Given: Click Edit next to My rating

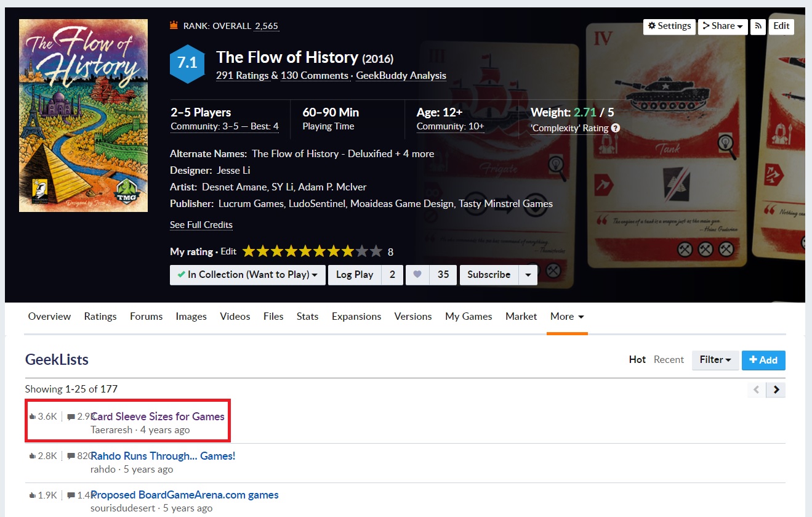Looking at the screenshot, I should tap(228, 252).
